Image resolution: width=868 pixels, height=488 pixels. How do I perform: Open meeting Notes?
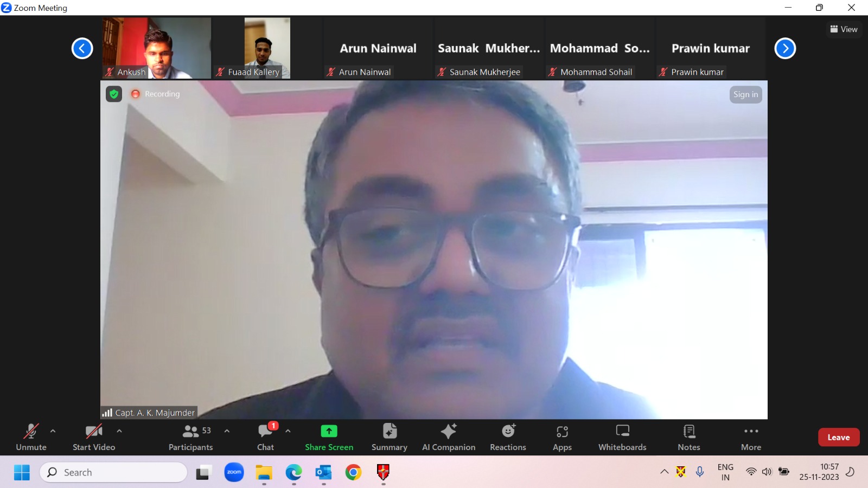point(688,437)
